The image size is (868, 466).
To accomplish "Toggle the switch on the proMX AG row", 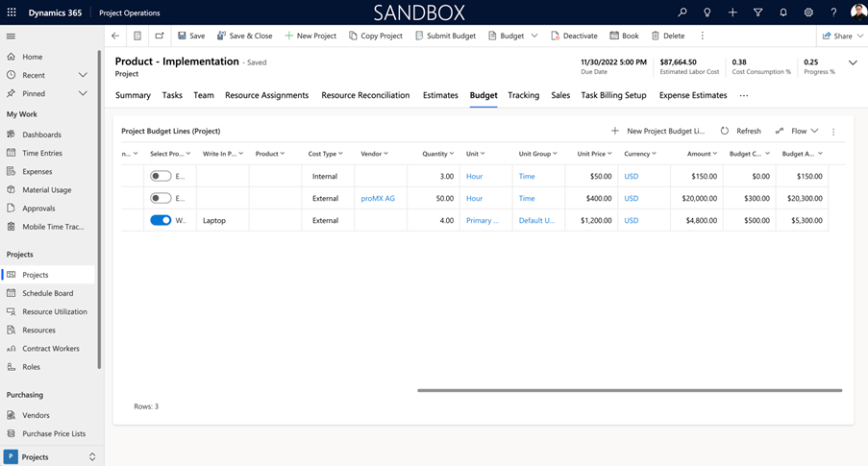I will pyautogui.click(x=161, y=199).
